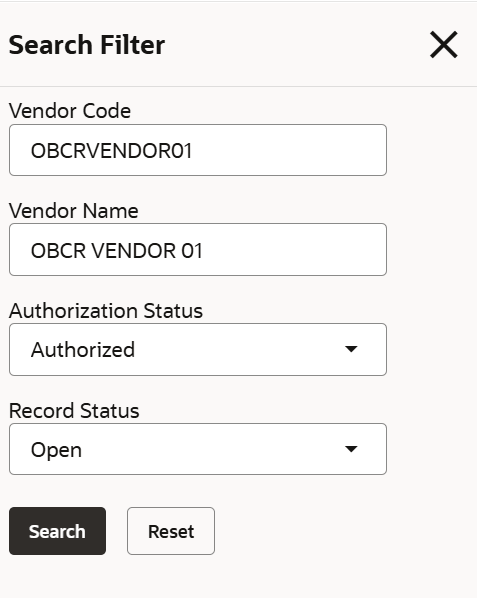Screen dimensions: 477x598
Task: Click the Vendor Code input field
Action: (198, 150)
